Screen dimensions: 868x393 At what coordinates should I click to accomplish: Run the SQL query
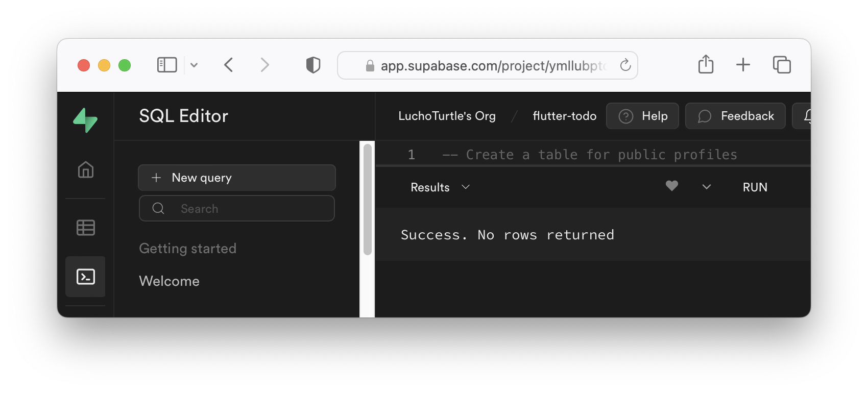click(x=755, y=187)
